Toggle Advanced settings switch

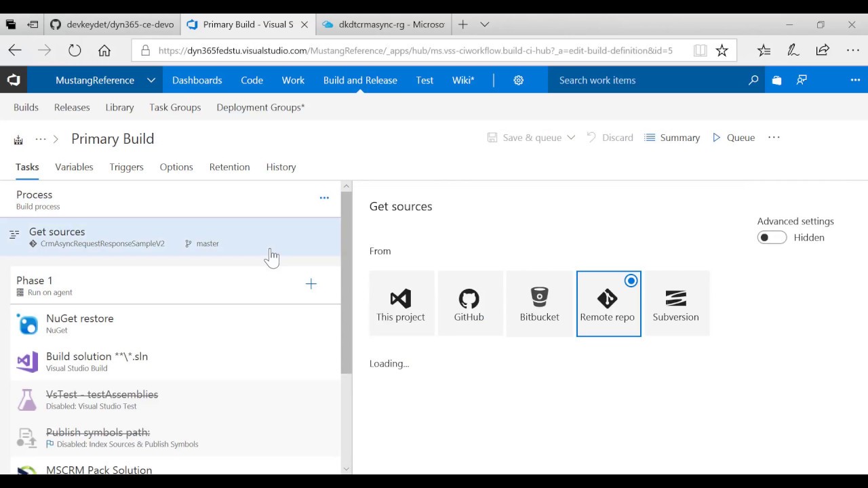tap(772, 237)
